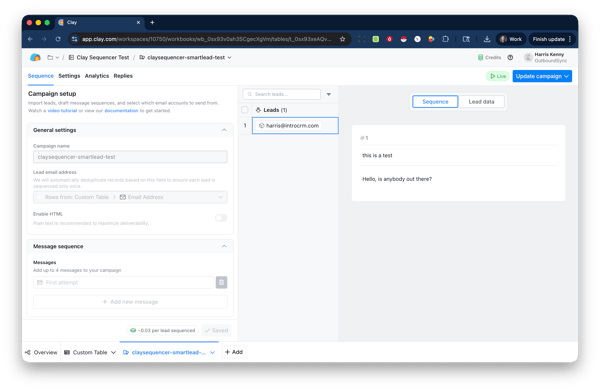Close the Clay browser tab
The height and width of the screenshot is (391, 600).
click(138, 23)
